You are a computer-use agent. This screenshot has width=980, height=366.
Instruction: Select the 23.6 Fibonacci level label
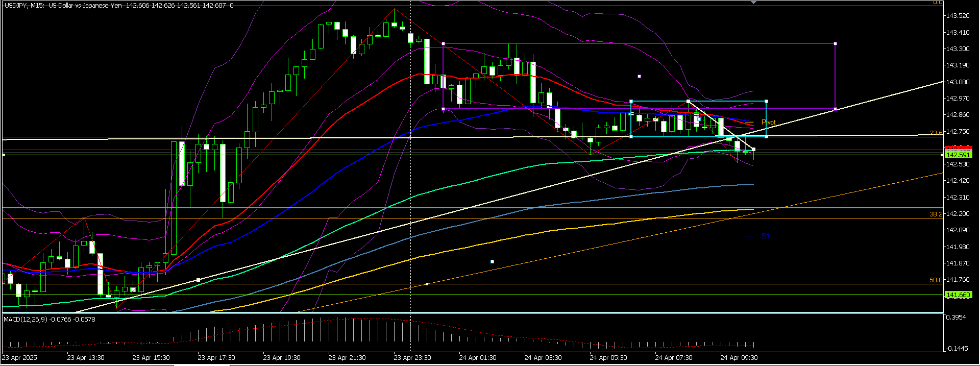click(x=936, y=133)
